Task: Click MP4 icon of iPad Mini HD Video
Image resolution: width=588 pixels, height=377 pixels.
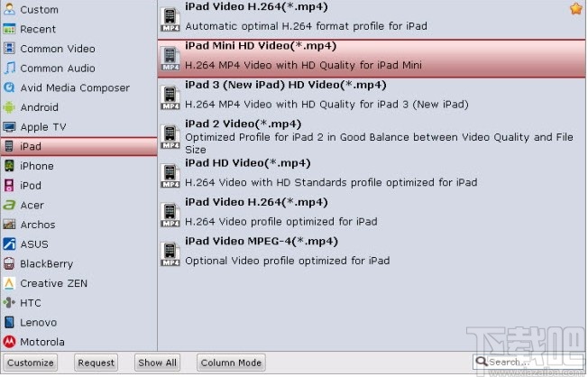Action: [170, 59]
